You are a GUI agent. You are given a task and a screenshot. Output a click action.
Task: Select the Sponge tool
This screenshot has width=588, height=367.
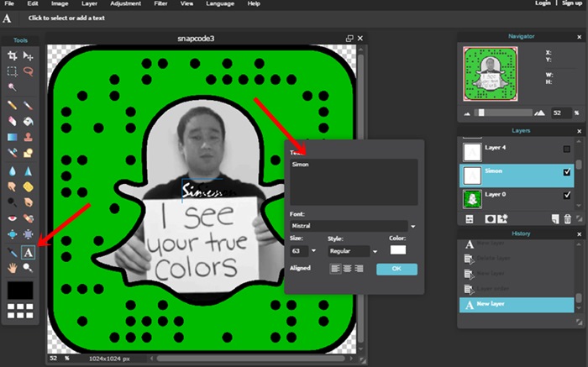pyautogui.click(x=28, y=186)
